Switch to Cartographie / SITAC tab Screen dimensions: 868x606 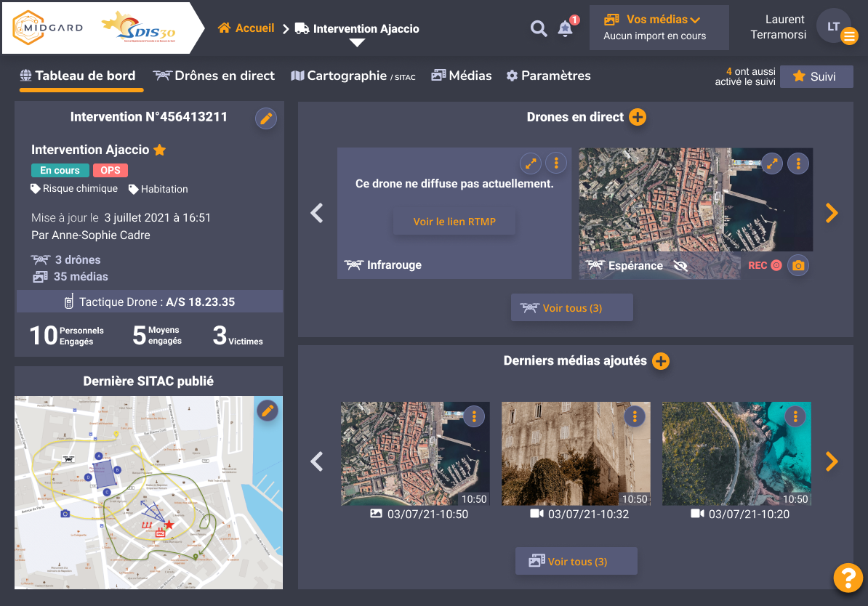[x=353, y=76]
